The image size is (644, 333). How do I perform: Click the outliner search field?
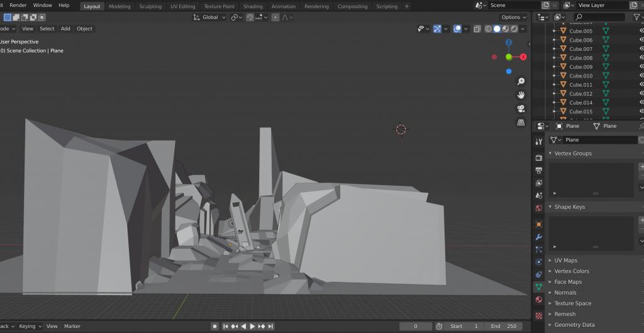coord(599,17)
